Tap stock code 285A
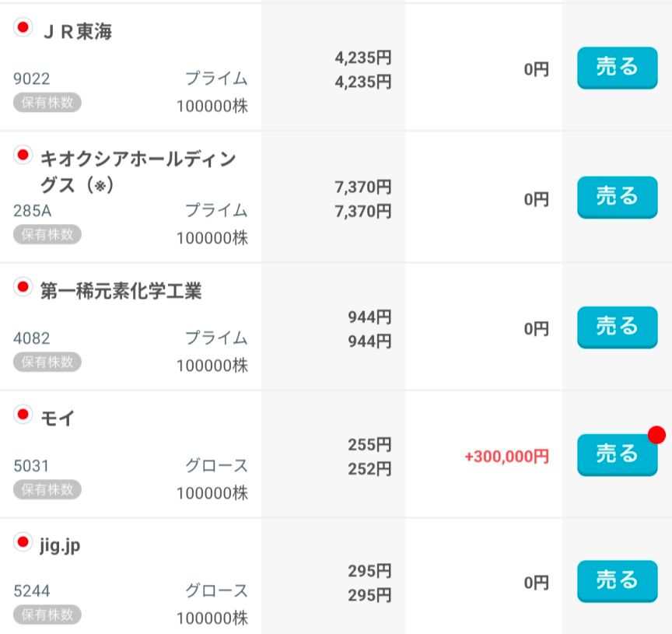The width and height of the screenshot is (672, 634). click(32, 210)
